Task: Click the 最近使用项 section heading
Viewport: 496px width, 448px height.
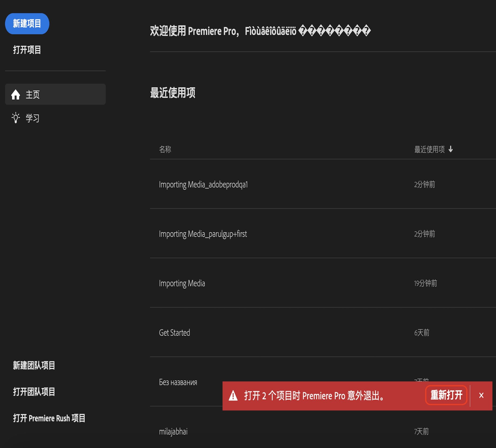Action: tap(173, 93)
